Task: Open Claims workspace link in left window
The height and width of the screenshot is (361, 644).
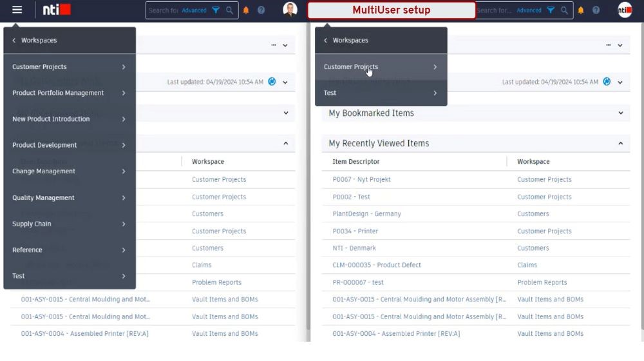Action: [201, 265]
